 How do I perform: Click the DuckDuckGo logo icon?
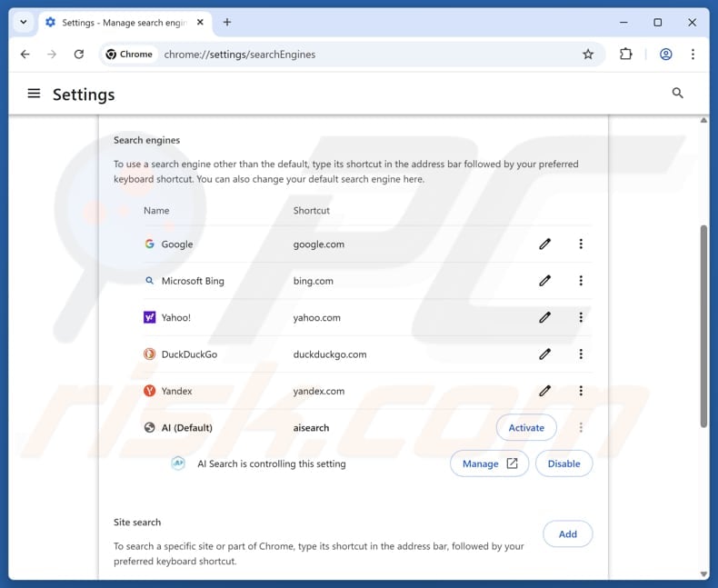pyautogui.click(x=149, y=354)
